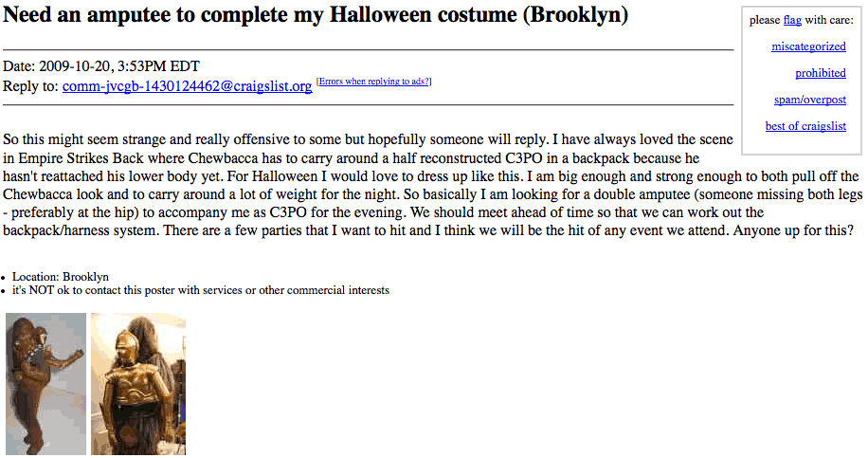
Task: Open 'Errors when replying to ads?' help link
Action: pos(373,82)
